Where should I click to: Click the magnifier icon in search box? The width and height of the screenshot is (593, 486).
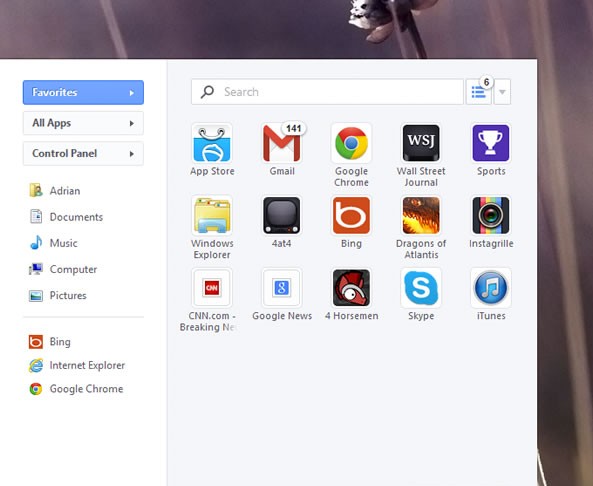tap(207, 92)
